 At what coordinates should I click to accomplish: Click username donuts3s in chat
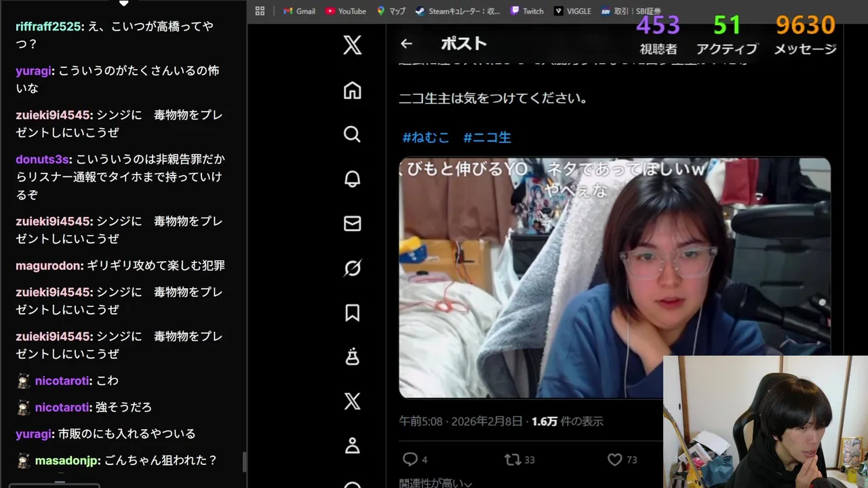[43, 159]
